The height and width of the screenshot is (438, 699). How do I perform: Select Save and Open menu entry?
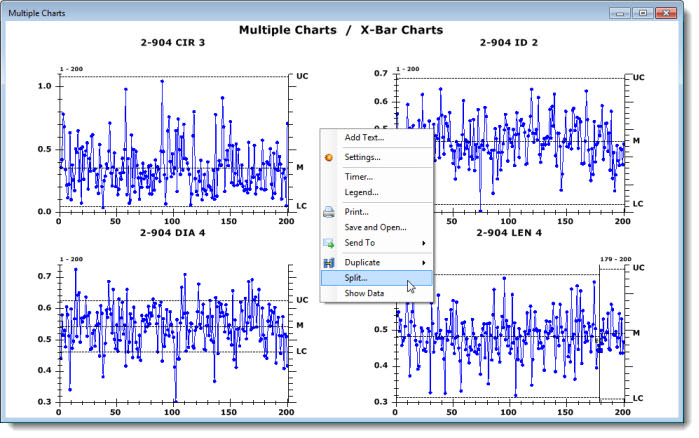376,227
